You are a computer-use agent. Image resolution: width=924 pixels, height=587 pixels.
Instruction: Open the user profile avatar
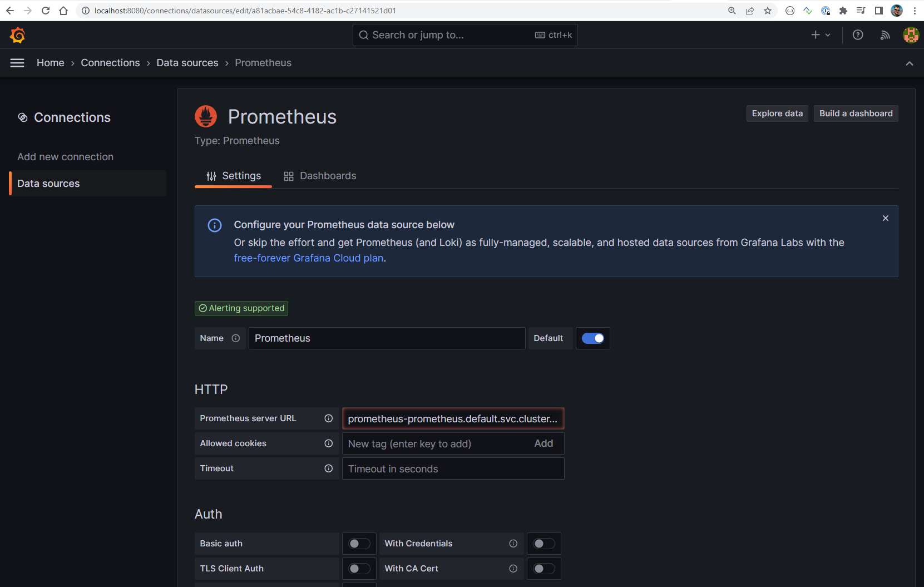click(x=911, y=35)
